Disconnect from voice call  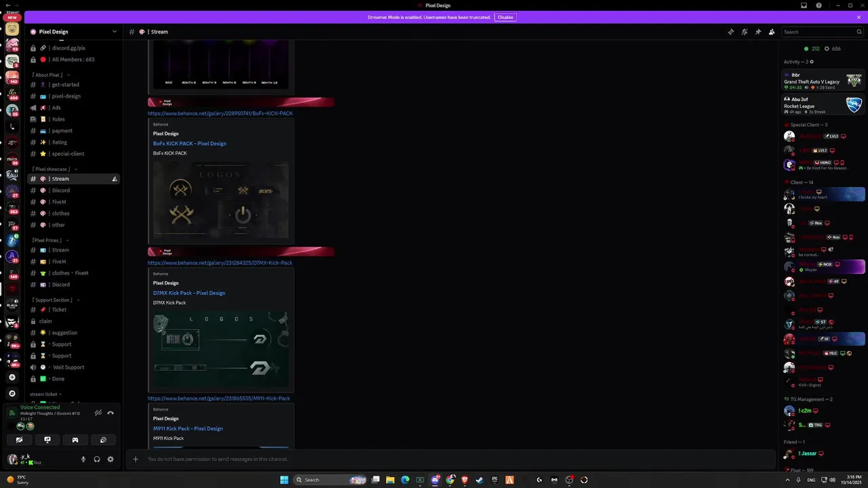111,413
